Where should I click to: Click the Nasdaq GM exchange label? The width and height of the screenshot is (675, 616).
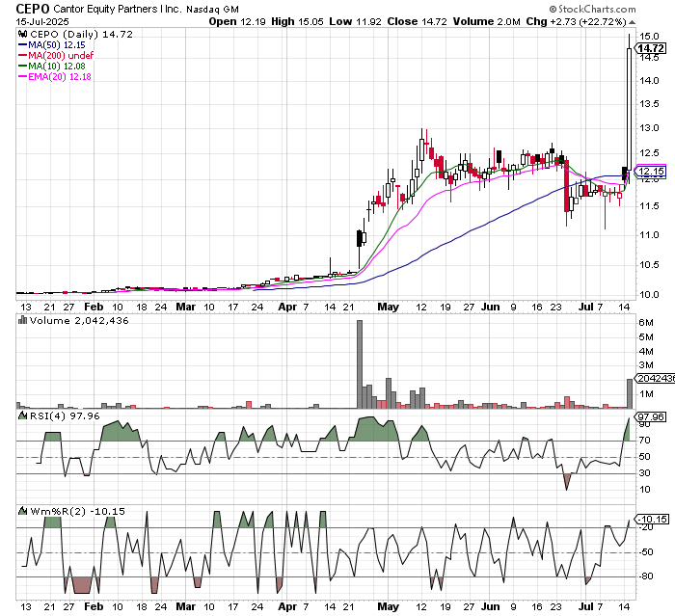tap(212, 9)
